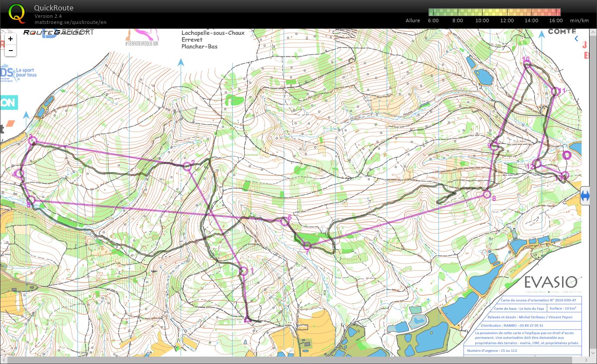
Task: Click the Distribution : RAMBO text line
Action: pyautogui.click(x=512, y=325)
